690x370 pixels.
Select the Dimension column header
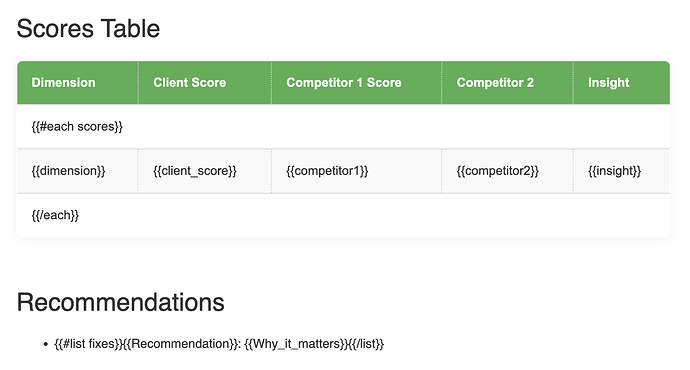(77, 83)
